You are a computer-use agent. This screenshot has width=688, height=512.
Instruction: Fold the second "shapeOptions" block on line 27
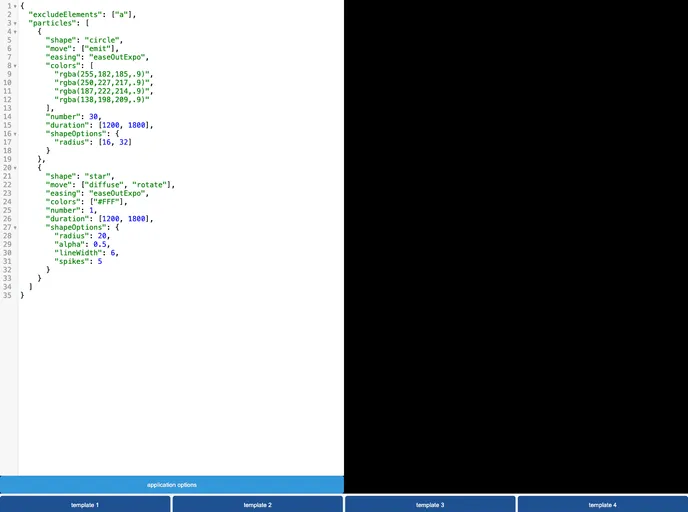click(x=15, y=227)
